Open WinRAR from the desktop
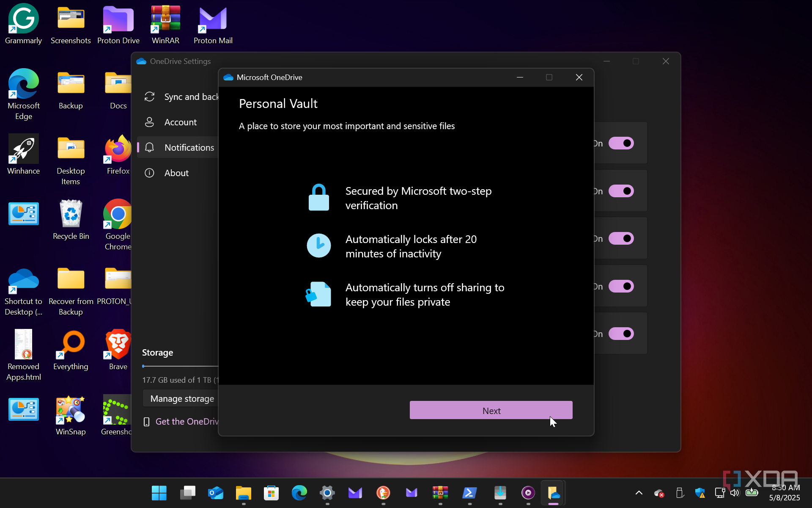This screenshot has width=812, height=508. [x=165, y=19]
